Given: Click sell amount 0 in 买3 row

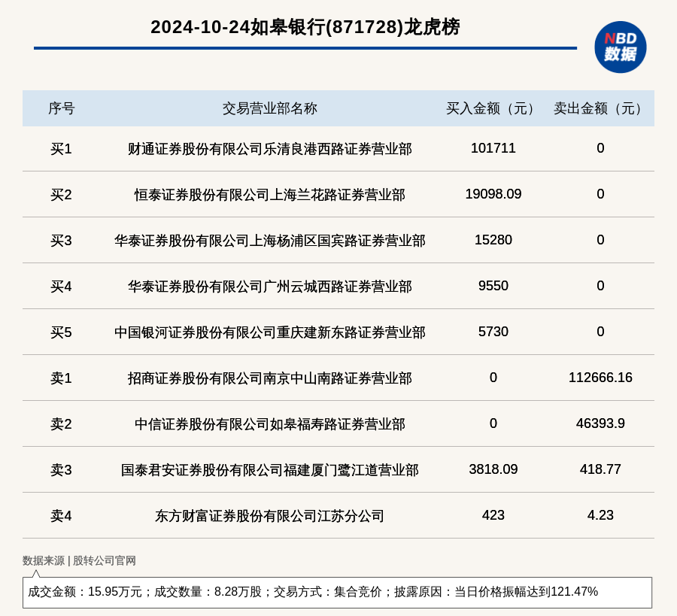Looking at the screenshot, I should 600,240.
